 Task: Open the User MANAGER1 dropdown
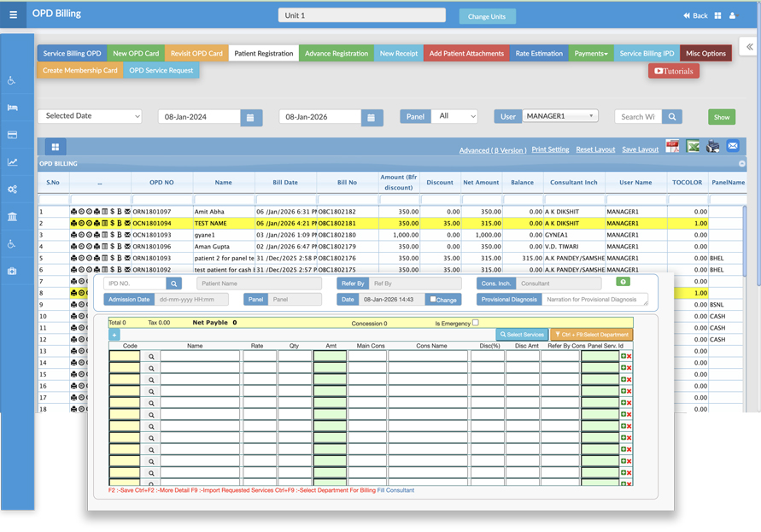(x=559, y=116)
